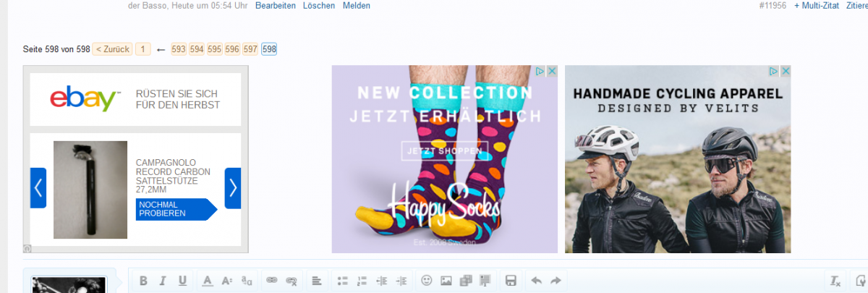This screenshot has height=293, width=868.
Task: Go to page 1
Action: pyautogui.click(x=143, y=49)
